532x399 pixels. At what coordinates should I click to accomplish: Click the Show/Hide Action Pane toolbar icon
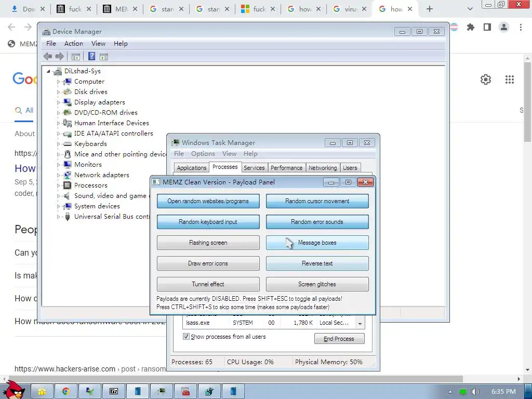coord(104,57)
